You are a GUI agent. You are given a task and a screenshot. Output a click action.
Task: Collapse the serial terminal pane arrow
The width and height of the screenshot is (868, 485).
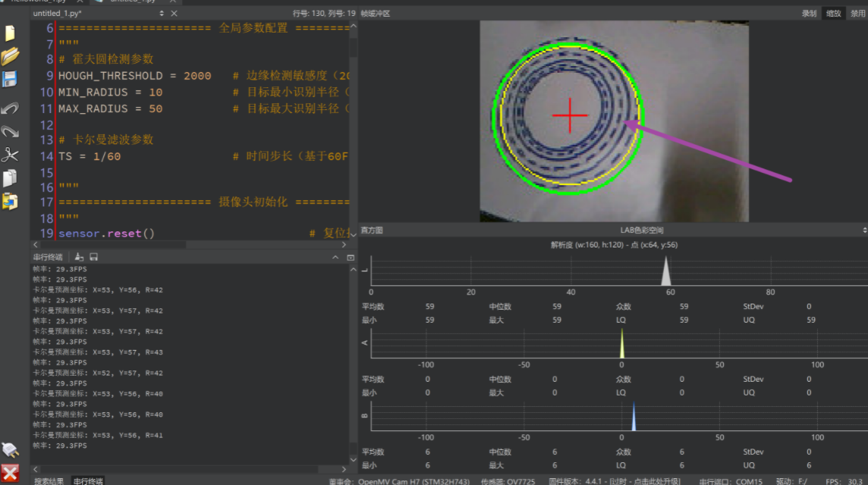[x=335, y=257]
